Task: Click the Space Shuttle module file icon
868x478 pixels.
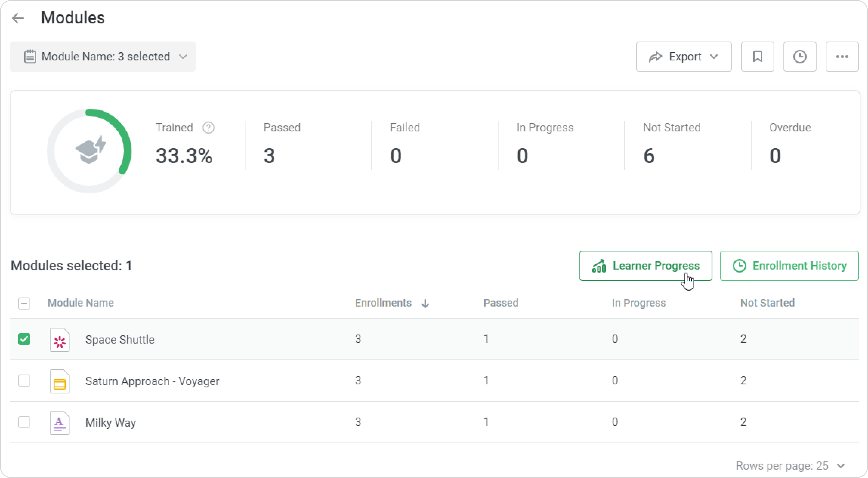Action: point(60,340)
